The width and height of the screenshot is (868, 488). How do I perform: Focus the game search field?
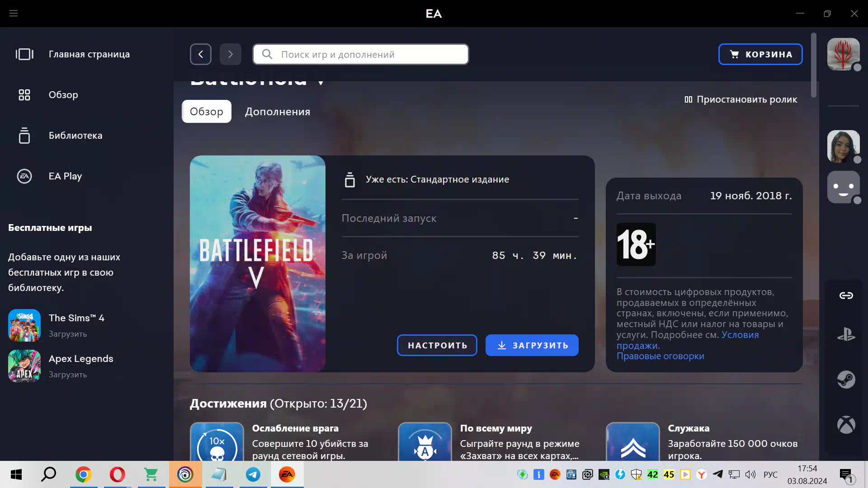pyautogui.click(x=361, y=54)
